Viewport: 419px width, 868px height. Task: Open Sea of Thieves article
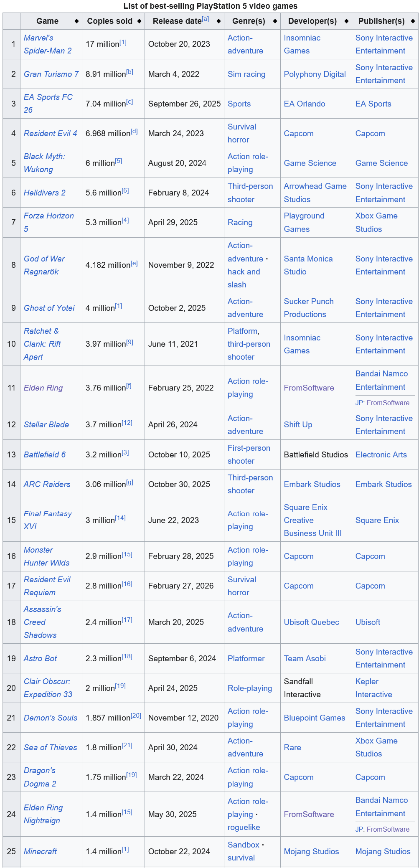click(x=51, y=747)
